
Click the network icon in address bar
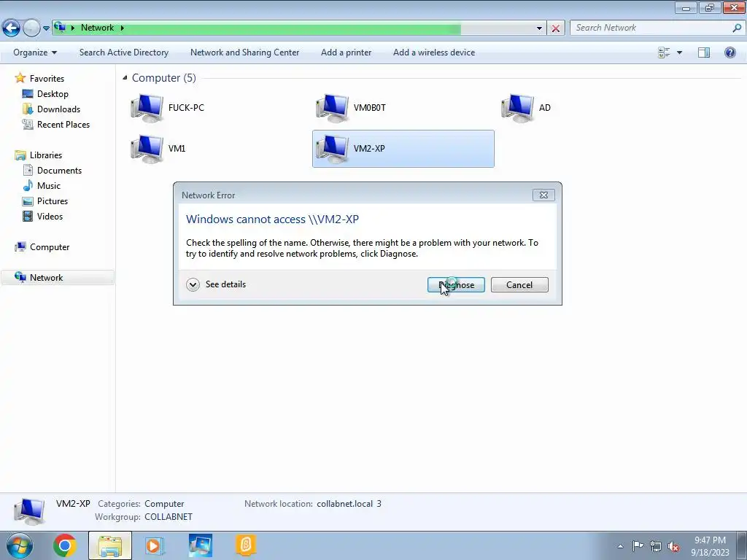[x=60, y=27]
